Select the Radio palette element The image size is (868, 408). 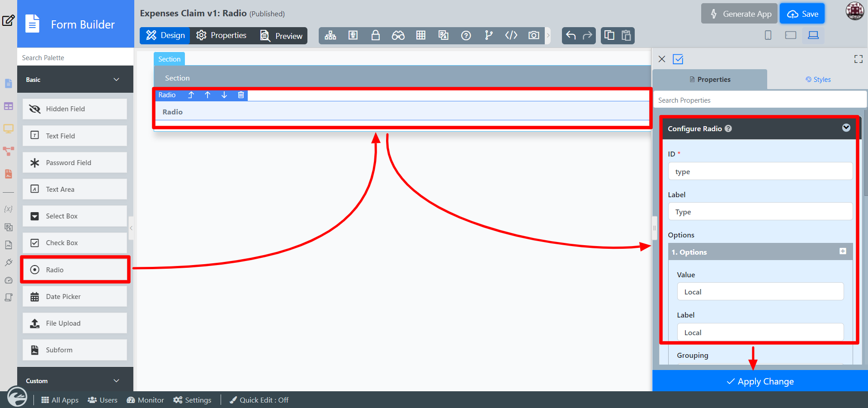tap(75, 270)
